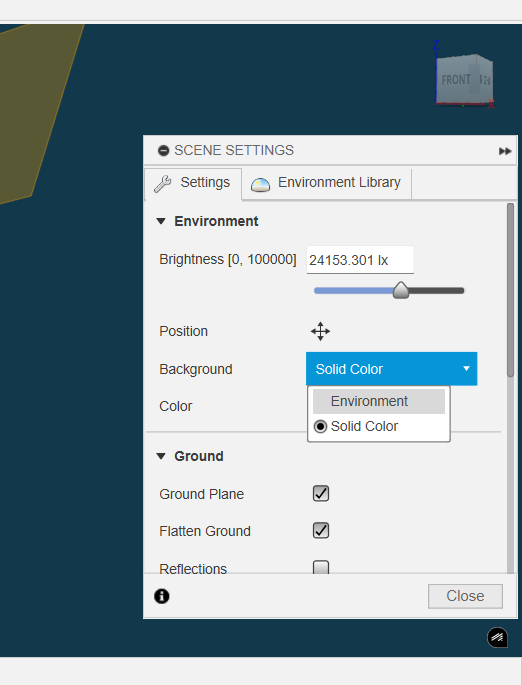Click the Position move-arrows icon
The width and height of the screenshot is (522, 685).
coord(320,331)
